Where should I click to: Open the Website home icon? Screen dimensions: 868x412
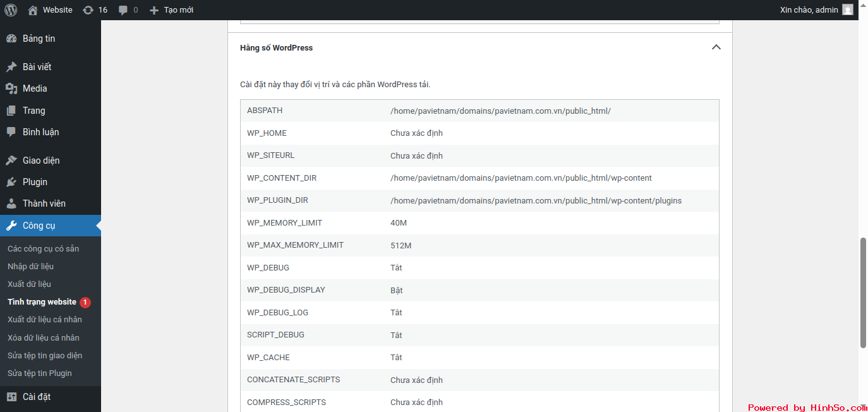[x=33, y=10]
